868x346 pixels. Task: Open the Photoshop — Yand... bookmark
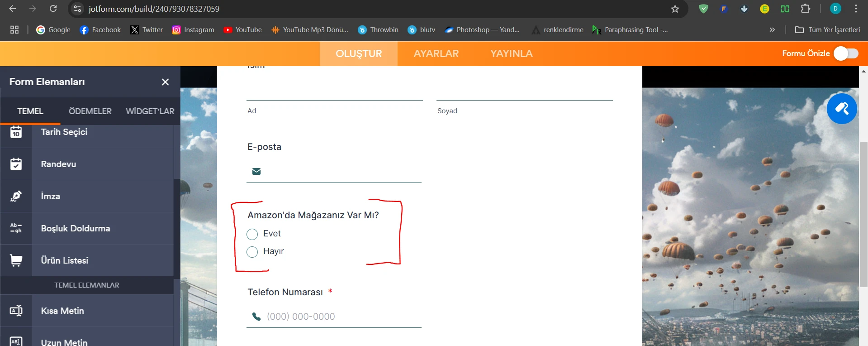(482, 30)
